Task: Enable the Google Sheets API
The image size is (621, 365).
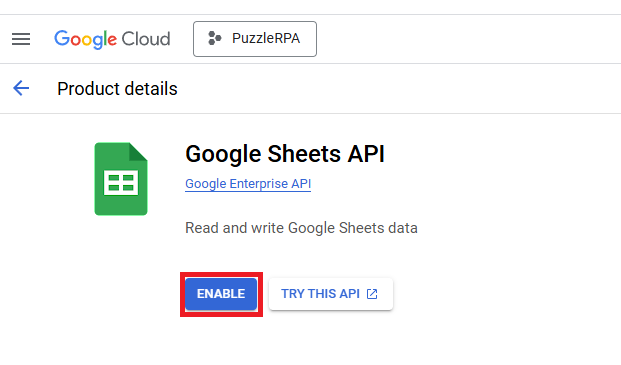Action: click(221, 294)
